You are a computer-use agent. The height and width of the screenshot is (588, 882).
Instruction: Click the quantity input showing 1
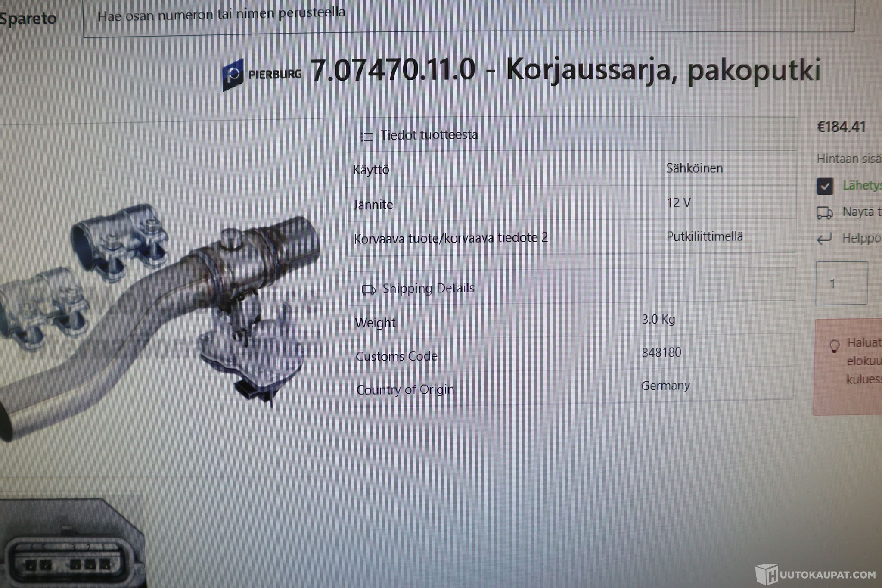pos(842,283)
